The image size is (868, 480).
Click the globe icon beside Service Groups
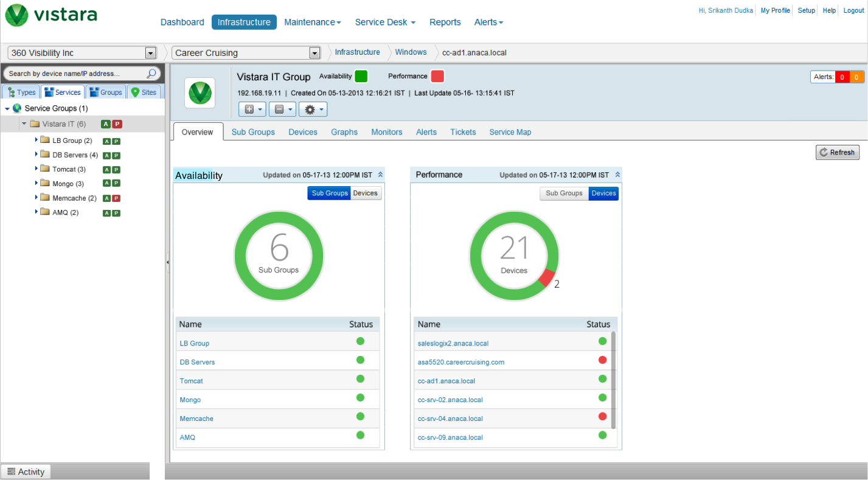pyautogui.click(x=17, y=108)
